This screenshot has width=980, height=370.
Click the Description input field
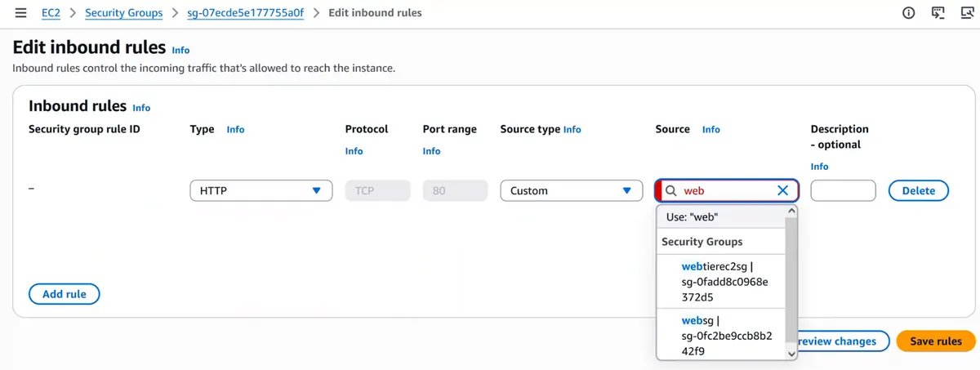[x=843, y=190]
